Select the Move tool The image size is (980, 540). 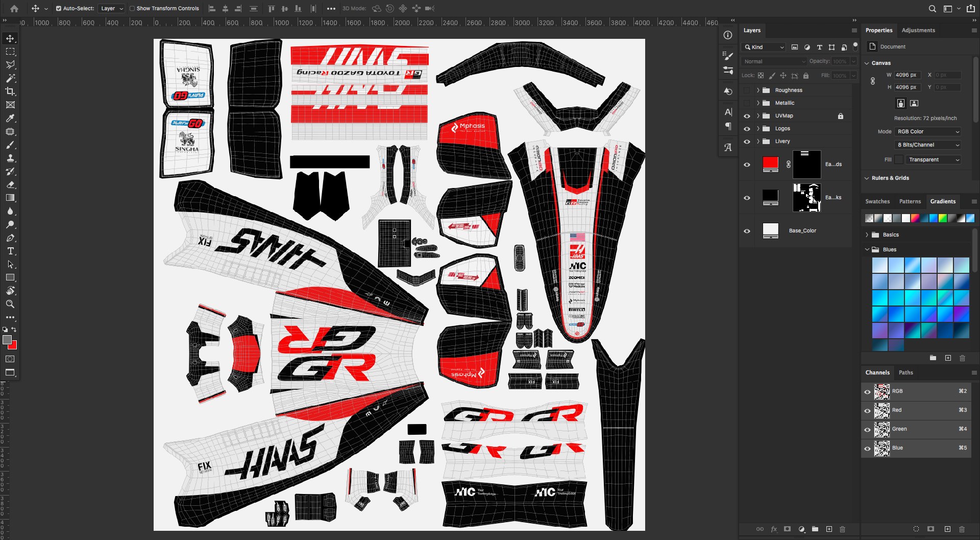[x=10, y=39]
